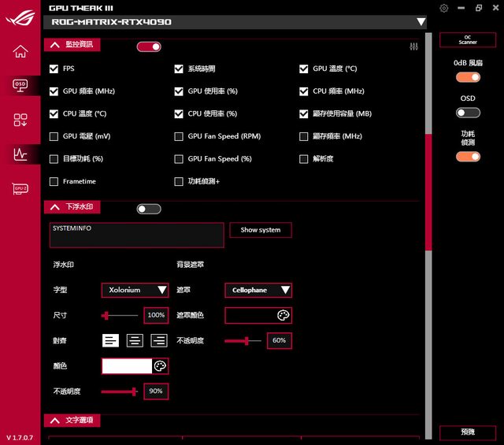Select right text alignment icon
This screenshot has height=445, width=504.
click(159, 340)
